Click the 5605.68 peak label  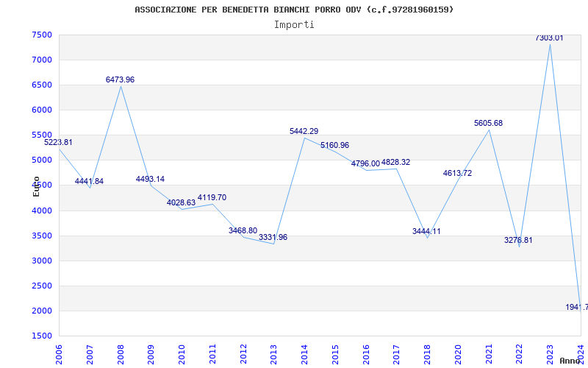coord(488,123)
